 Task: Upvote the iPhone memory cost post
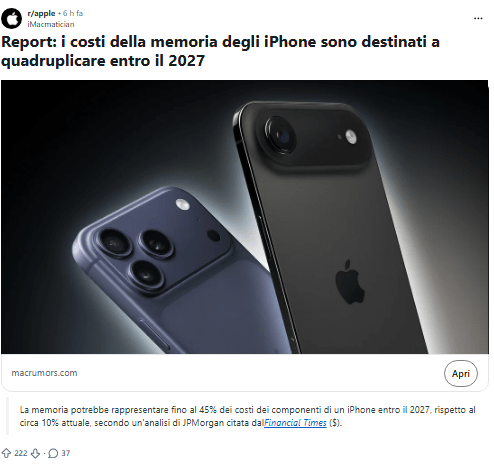point(6,453)
